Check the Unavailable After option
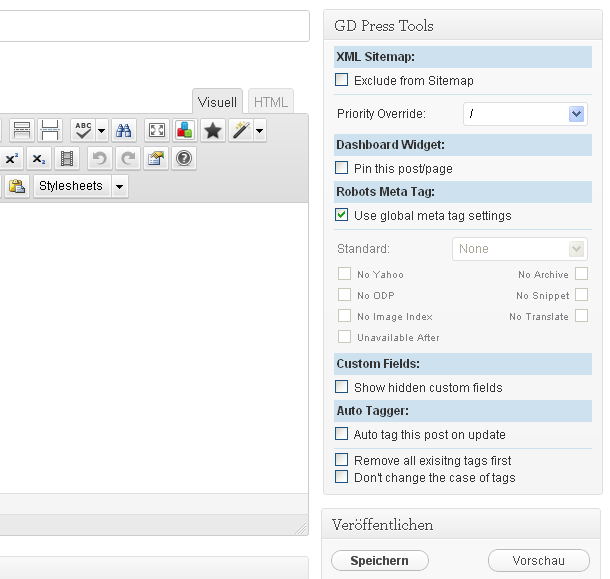The image size is (610, 579). click(x=344, y=337)
